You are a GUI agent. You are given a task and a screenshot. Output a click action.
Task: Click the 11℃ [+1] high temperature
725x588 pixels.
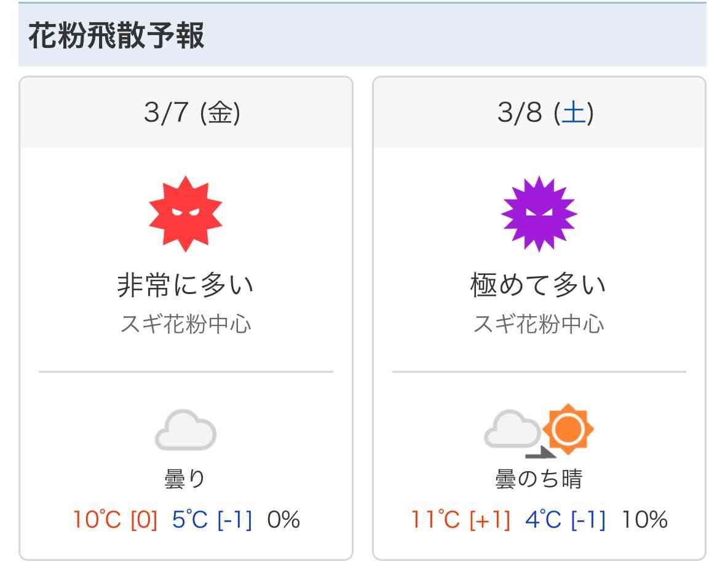(x=461, y=520)
